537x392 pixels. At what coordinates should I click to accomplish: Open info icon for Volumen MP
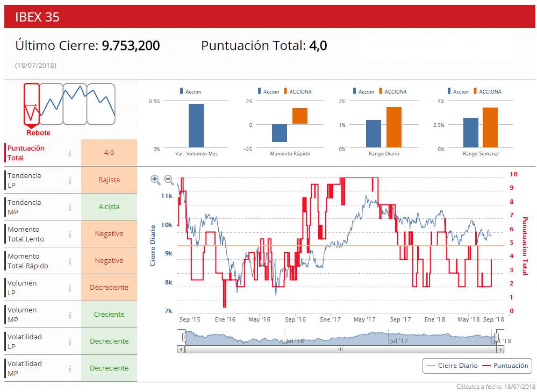pos(70,315)
